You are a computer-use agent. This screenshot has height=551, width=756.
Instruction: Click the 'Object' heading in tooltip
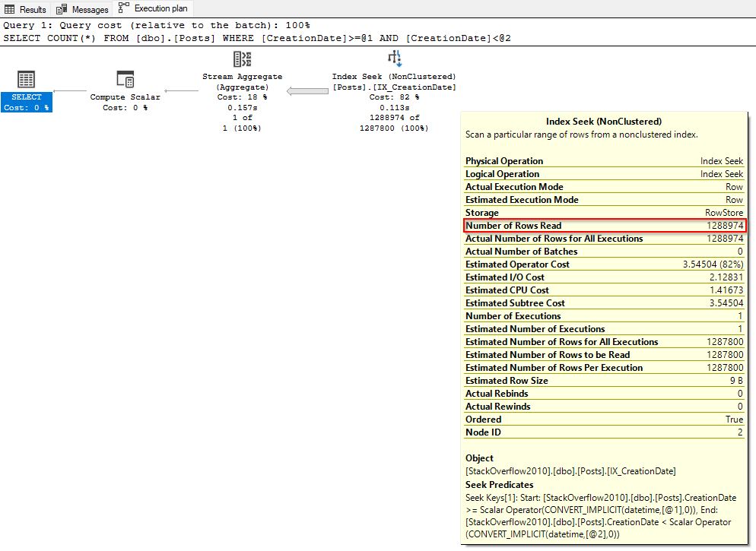point(479,458)
